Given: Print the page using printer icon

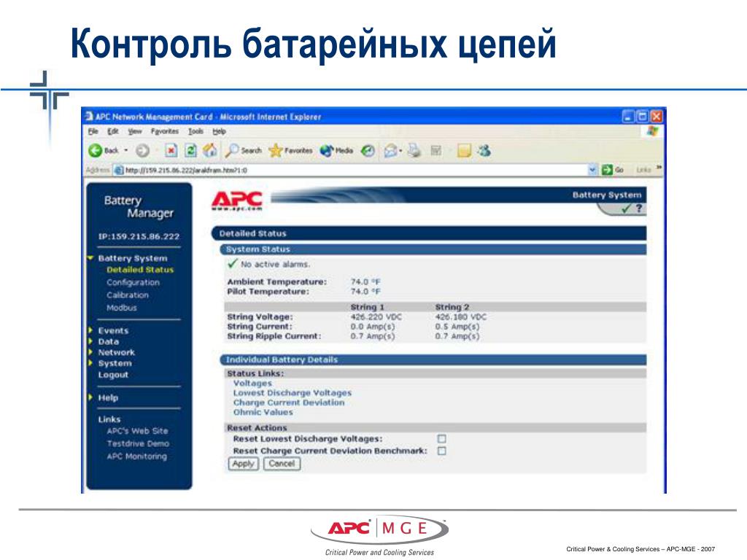Looking at the screenshot, I should (x=414, y=151).
